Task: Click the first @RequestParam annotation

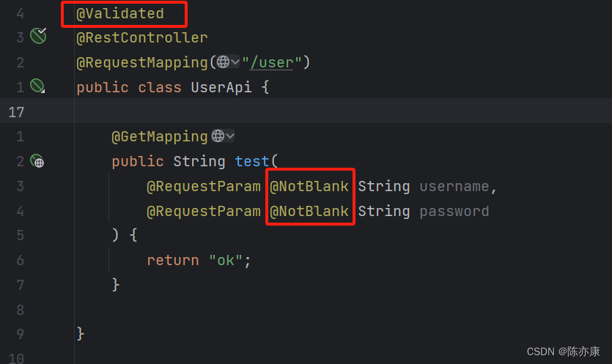Action: 204,187
